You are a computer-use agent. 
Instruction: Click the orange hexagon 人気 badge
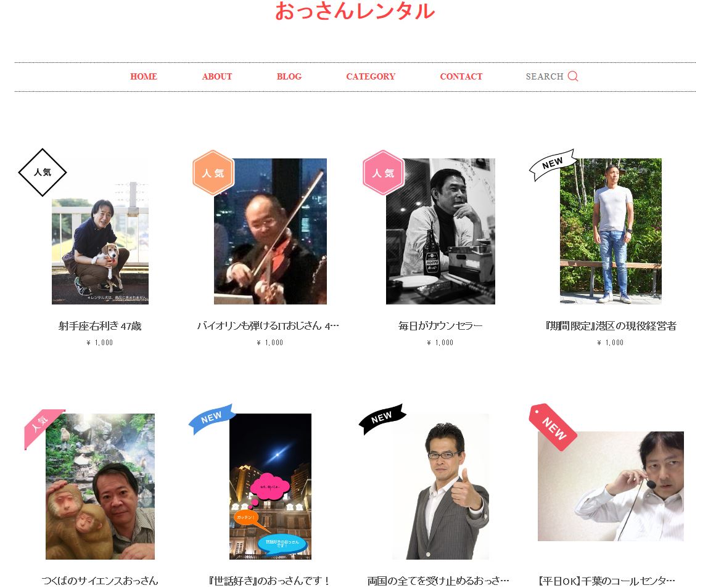pyautogui.click(x=213, y=173)
